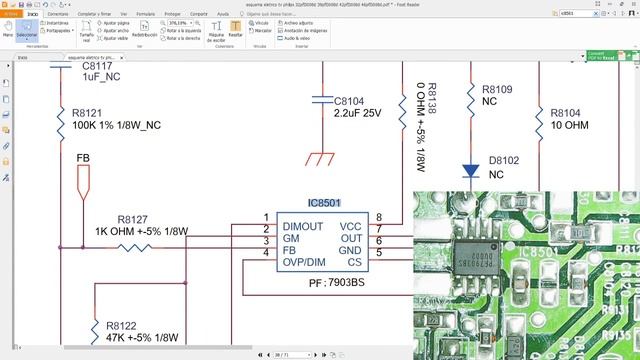
Task: Attach a file with Archivo adjunto
Action: (295, 23)
